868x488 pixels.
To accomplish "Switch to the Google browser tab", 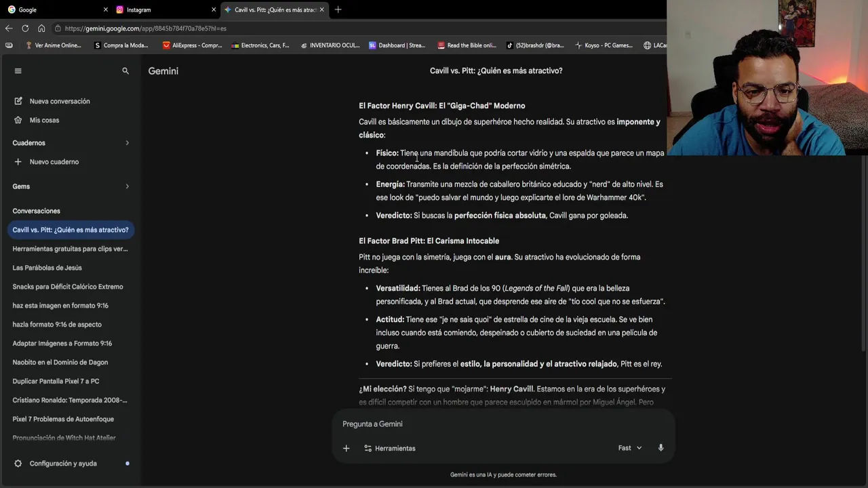I will click(57, 9).
